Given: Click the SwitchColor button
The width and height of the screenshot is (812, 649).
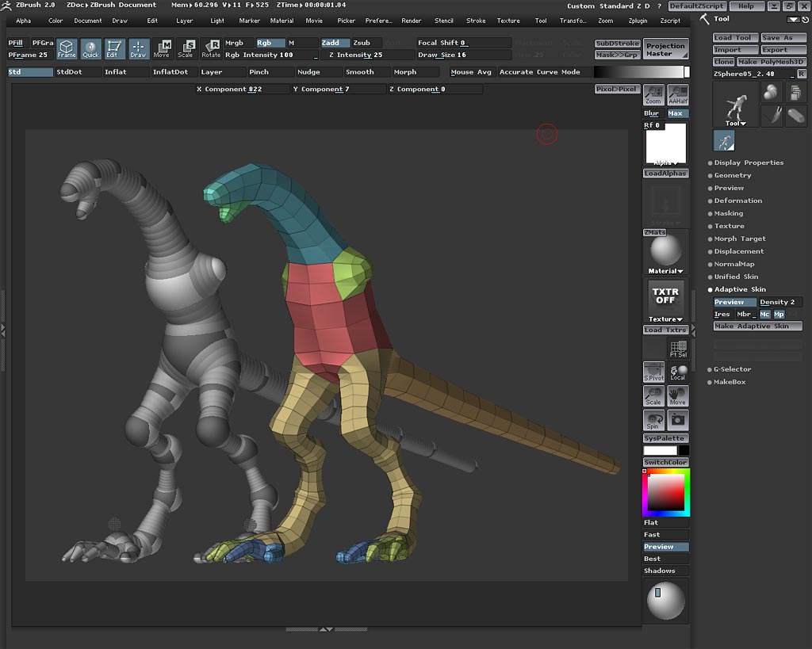Looking at the screenshot, I should click(x=665, y=462).
